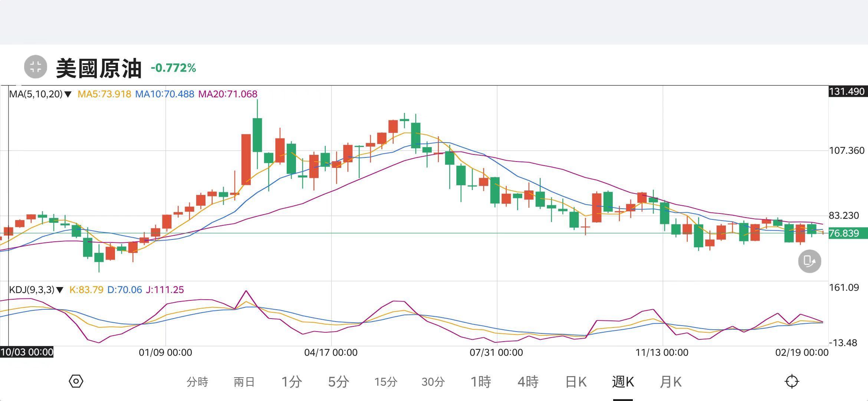Viewport: 868px width, 401px height.
Task: Choose the 5分 interval
Action: (338, 382)
